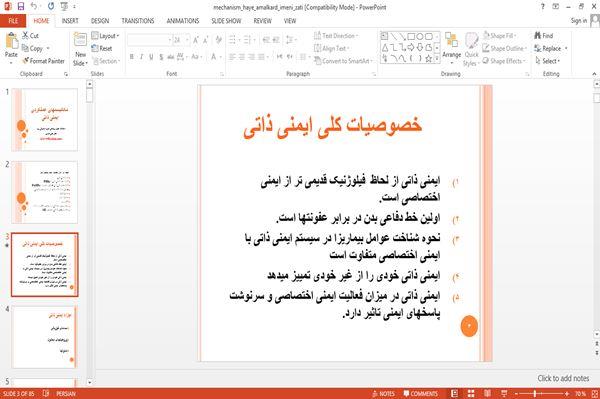Switch to Reading View icon in status bar
Image resolution: width=600 pixels, height=399 pixels.
pyautogui.click(x=487, y=393)
